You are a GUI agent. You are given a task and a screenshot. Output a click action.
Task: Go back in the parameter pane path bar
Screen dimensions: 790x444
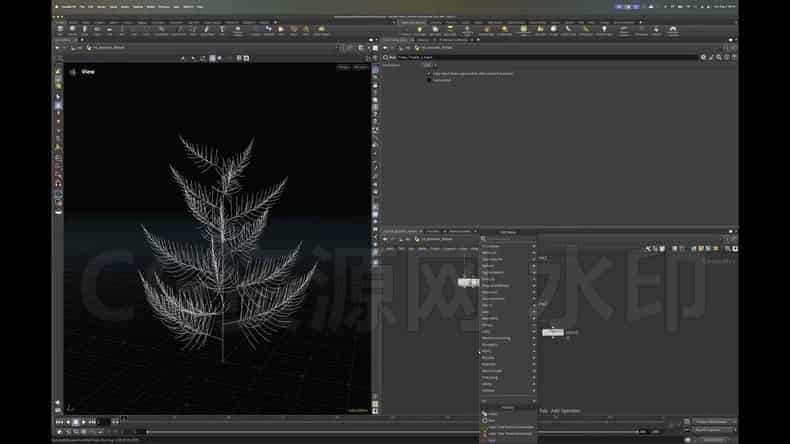(x=385, y=48)
